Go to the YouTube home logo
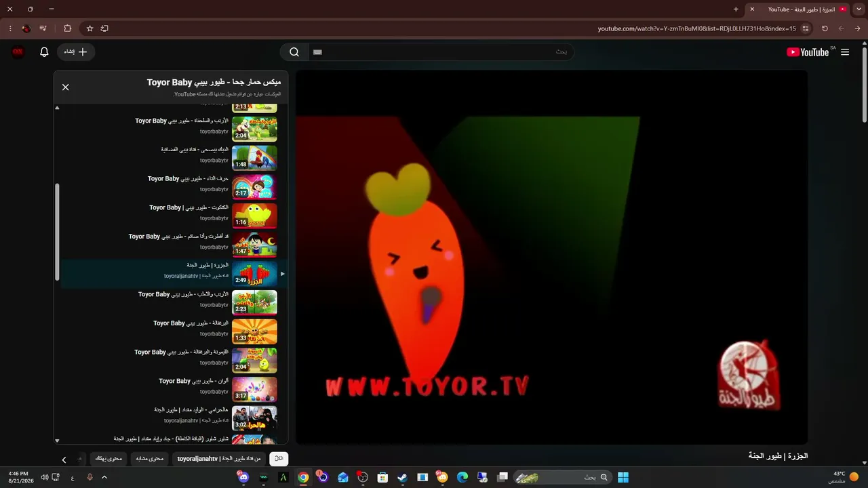This screenshot has width=868, height=488. pos(808,52)
